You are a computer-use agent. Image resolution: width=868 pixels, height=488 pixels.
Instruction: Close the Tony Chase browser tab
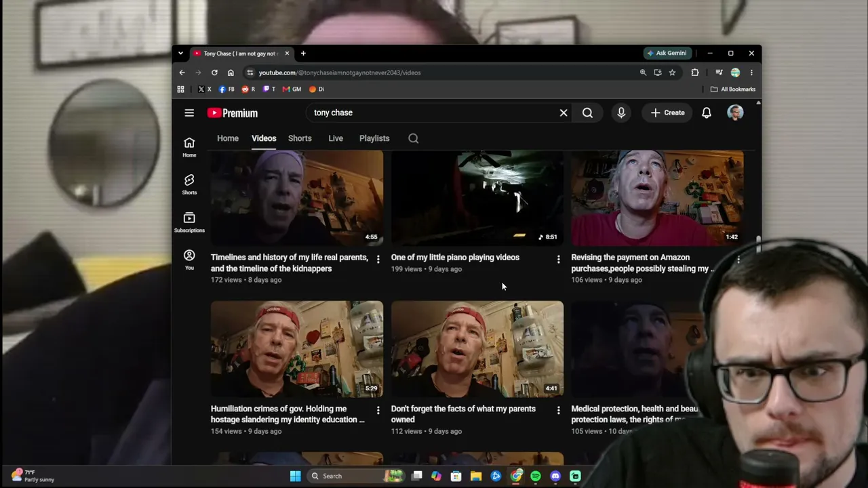coord(287,54)
